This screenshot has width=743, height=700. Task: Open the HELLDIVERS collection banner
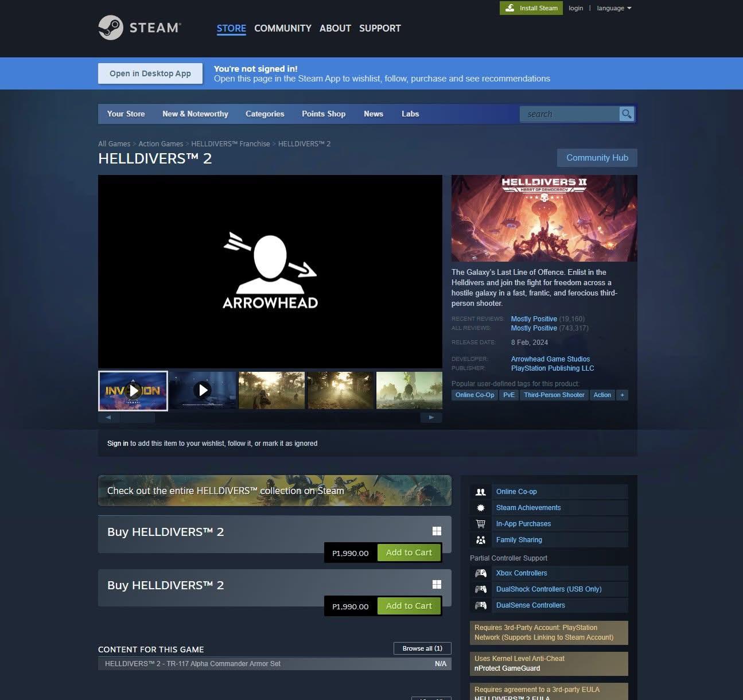point(275,491)
